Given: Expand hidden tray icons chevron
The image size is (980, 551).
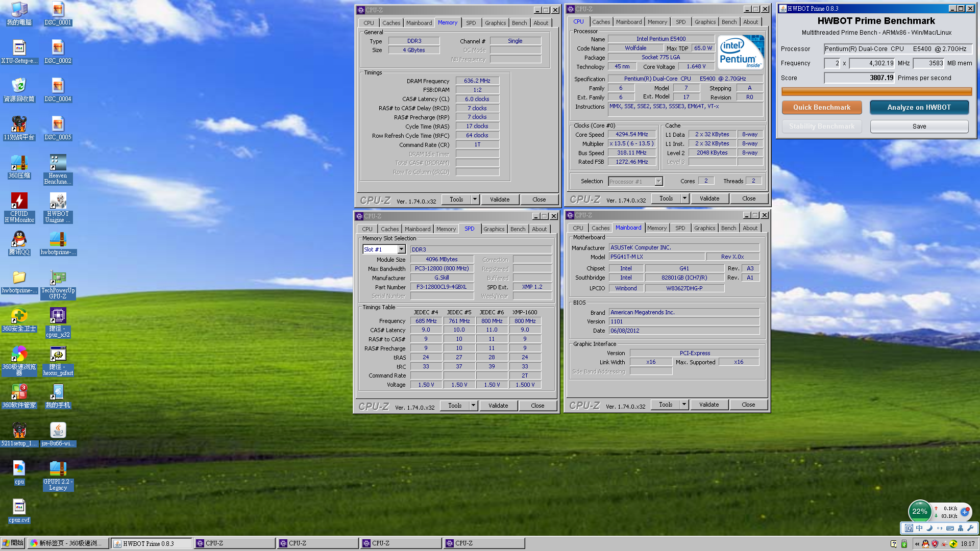Looking at the screenshot, I should (917, 544).
